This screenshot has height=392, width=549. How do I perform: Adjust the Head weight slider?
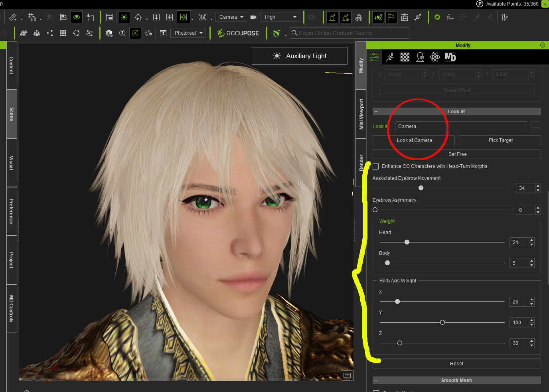[407, 242]
